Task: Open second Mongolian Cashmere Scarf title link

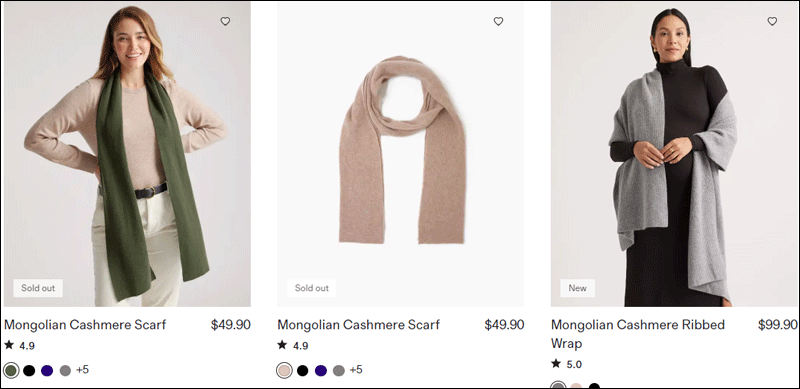Action: (358, 325)
